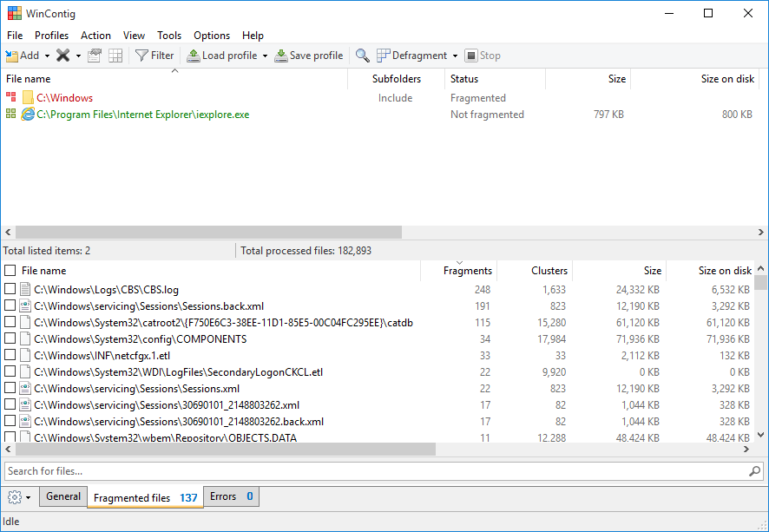The width and height of the screenshot is (769, 532).
Task: Tick the select-all checkbox beside File name
Action: pos(10,271)
